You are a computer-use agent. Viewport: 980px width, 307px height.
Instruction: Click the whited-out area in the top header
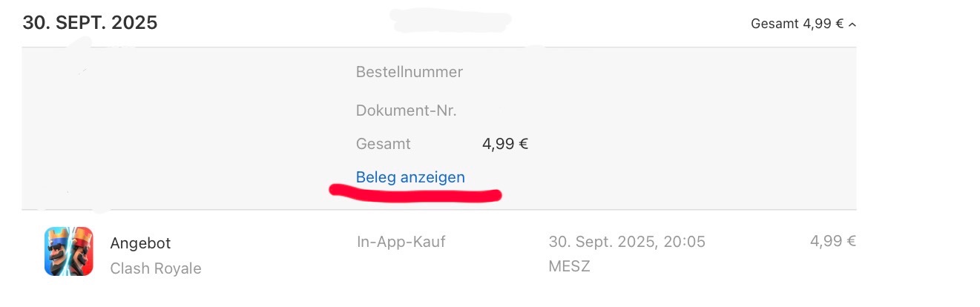pos(451,20)
